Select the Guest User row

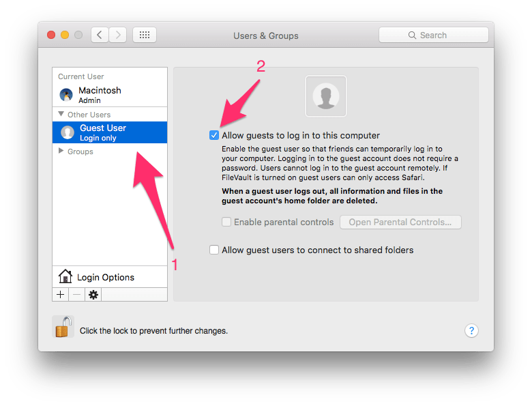pos(110,132)
